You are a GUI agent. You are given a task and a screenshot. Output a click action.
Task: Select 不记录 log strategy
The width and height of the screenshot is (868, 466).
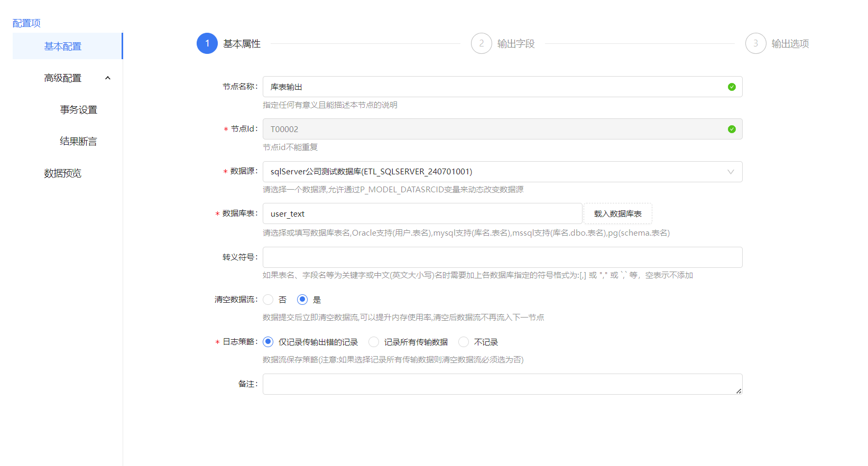click(464, 342)
